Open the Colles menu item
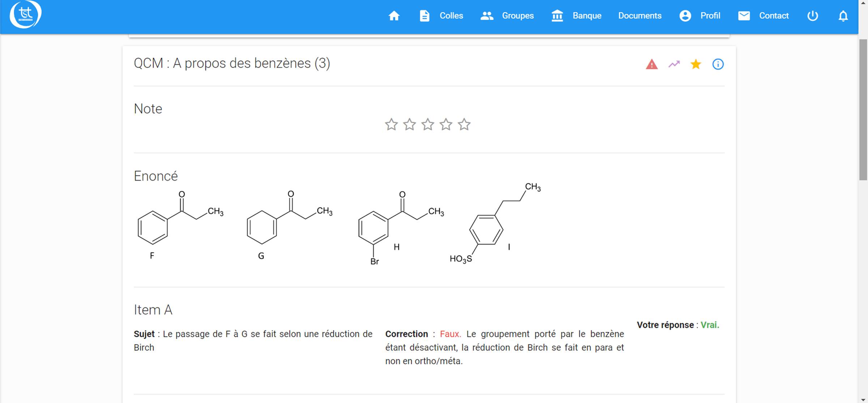The image size is (868, 403). 451,16
